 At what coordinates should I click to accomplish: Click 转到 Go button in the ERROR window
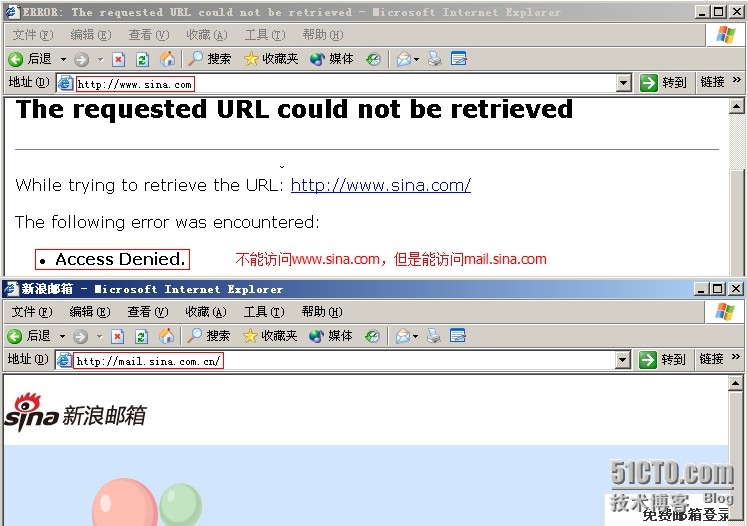point(663,83)
